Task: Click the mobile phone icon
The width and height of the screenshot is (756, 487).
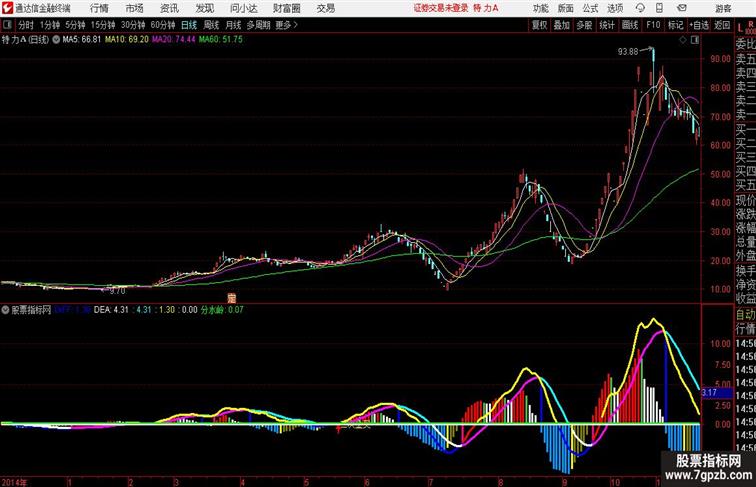Action: pyautogui.click(x=659, y=8)
